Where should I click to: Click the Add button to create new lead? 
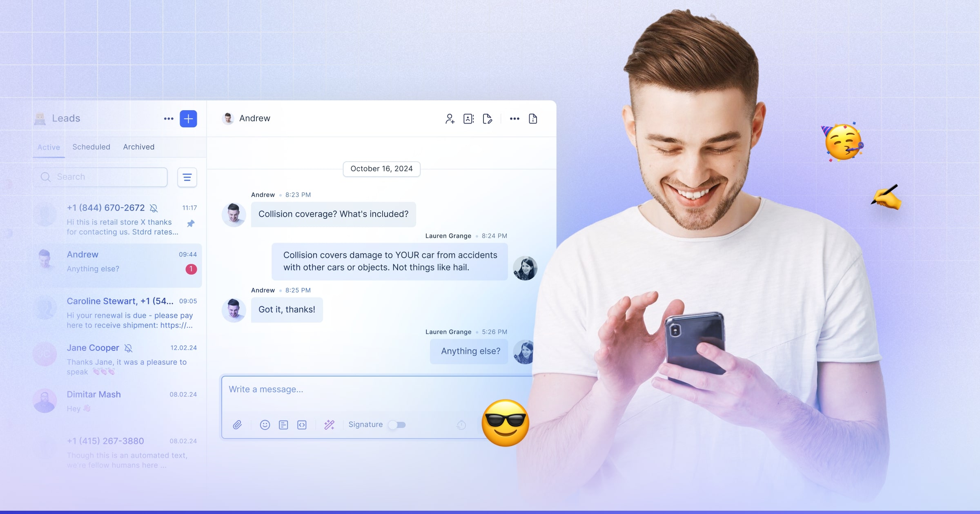pyautogui.click(x=188, y=118)
